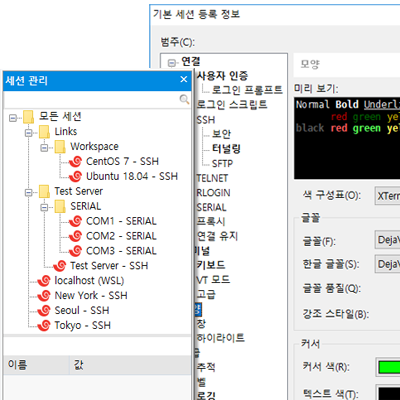Select localhost (WSL) session name
This screenshot has height=400, width=400.
pos(89,281)
